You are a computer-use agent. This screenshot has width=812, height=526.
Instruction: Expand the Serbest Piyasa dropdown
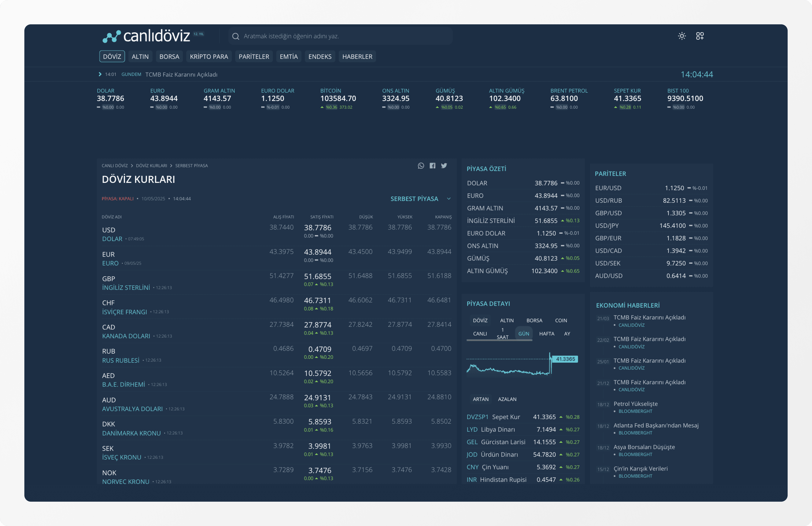(x=420, y=199)
